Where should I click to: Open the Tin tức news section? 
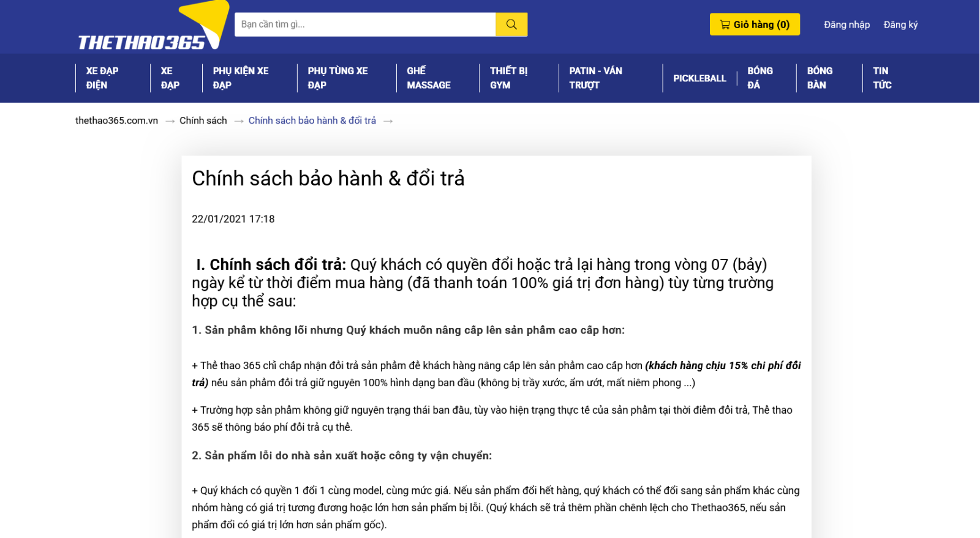[x=882, y=78]
